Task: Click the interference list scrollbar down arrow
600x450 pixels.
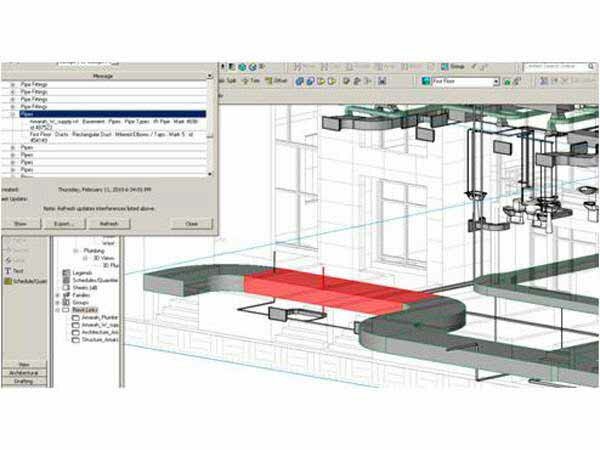Action: click(x=210, y=174)
